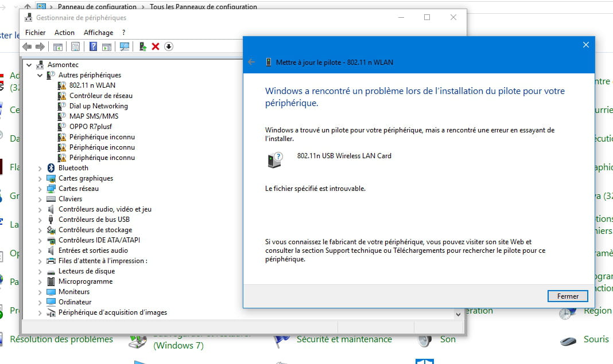Expand Contrôleurs audio, vidéo et jeu
The width and height of the screenshot is (613, 364).
pos(40,210)
